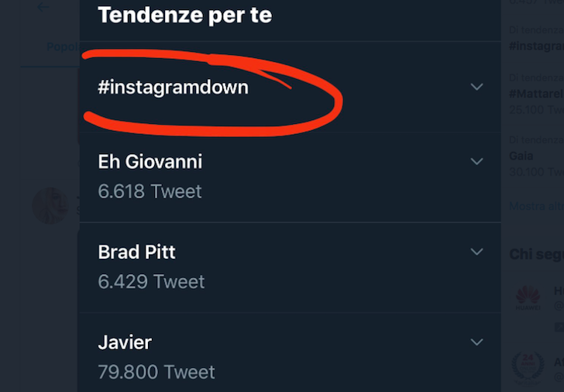Select the Tendenze per te heading

185,15
